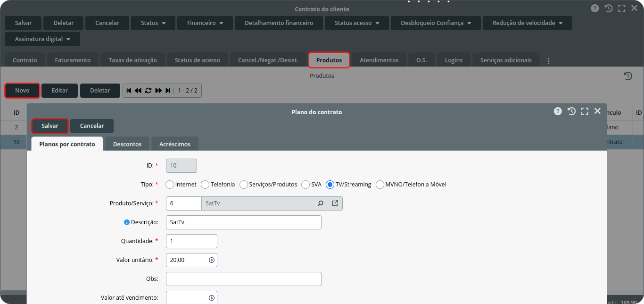Switch to Status de acesso tab
This screenshot has width=644, height=304.
click(x=198, y=60)
